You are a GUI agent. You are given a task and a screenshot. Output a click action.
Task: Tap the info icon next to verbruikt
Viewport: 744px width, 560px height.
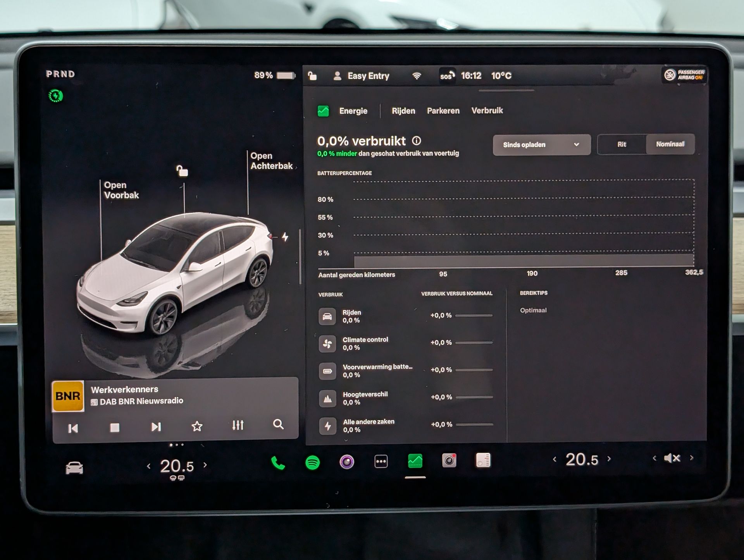pos(417,141)
